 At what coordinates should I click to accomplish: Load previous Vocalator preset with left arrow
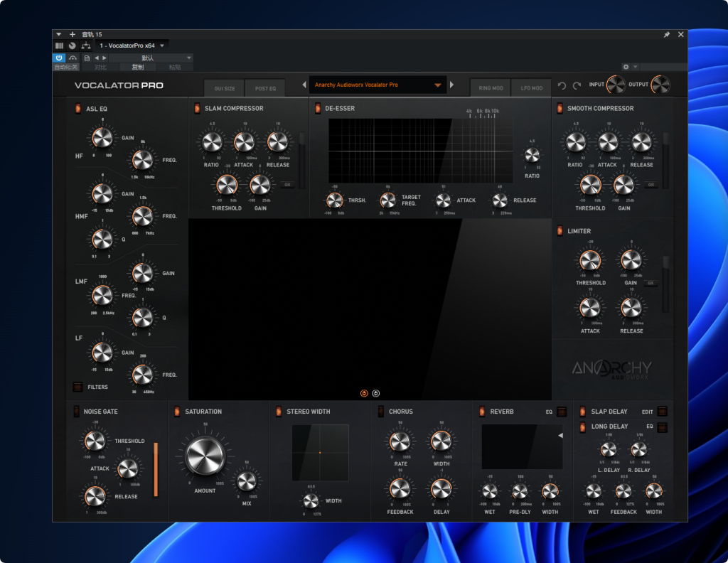click(x=304, y=85)
